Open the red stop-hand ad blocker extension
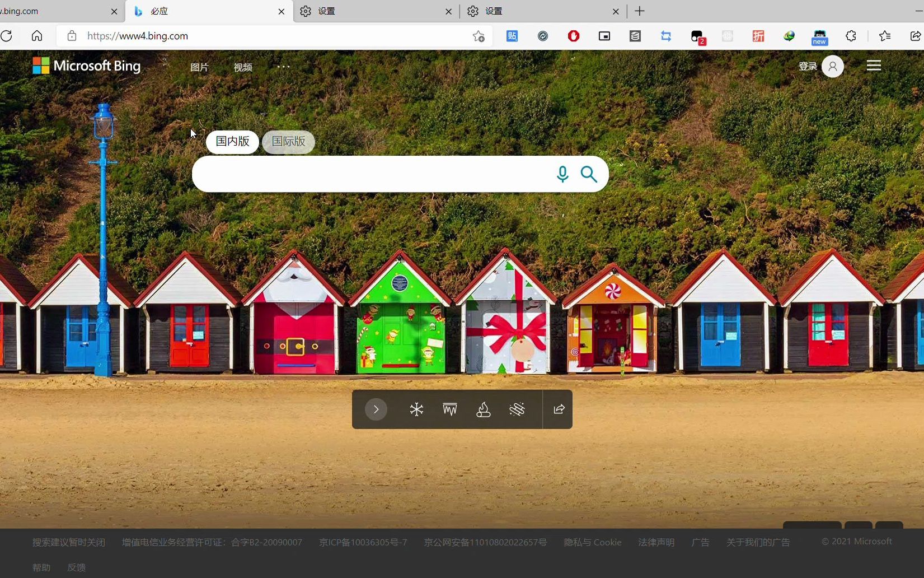Viewport: 924px width, 578px height. (574, 36)
